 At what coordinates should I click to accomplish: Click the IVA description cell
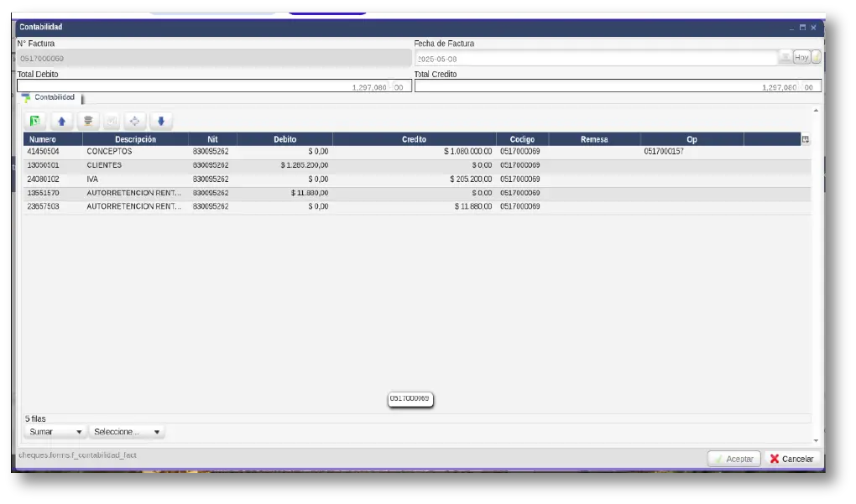(92, 179)
